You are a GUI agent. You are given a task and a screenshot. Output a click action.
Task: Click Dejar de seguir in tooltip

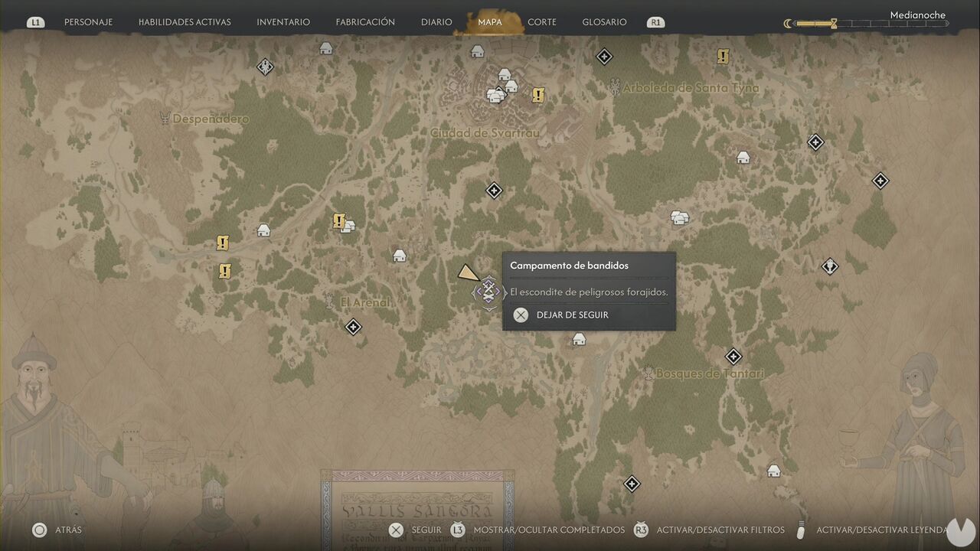[573, 315]
